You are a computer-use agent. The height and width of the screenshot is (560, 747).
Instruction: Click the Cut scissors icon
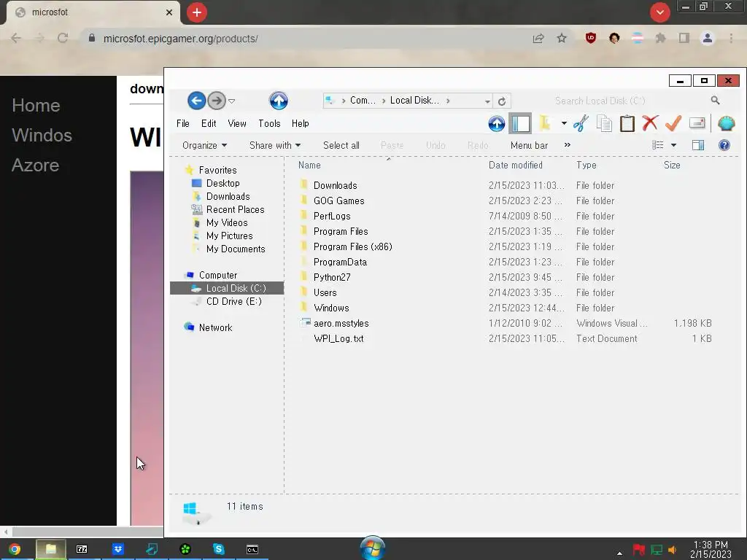(x=581, y=124)
